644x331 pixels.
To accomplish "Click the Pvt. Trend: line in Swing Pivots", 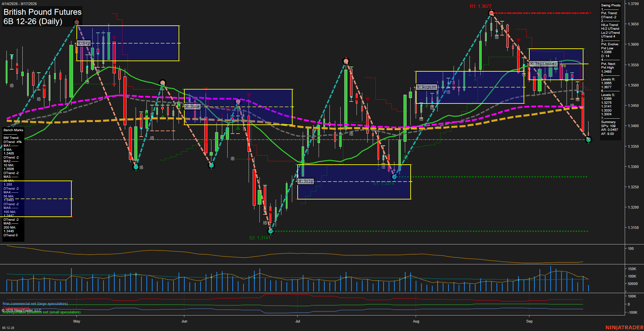I will click(609, 13).
